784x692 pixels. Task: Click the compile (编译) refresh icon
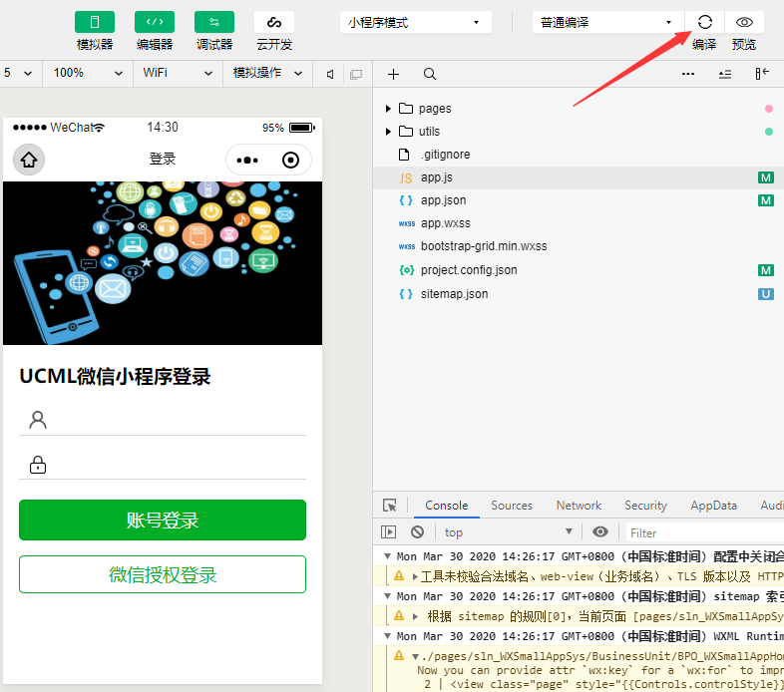704,22
